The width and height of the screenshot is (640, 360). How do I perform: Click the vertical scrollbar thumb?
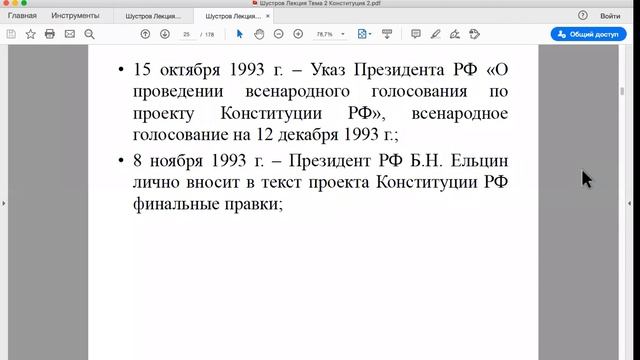click(x=622, y=91)
